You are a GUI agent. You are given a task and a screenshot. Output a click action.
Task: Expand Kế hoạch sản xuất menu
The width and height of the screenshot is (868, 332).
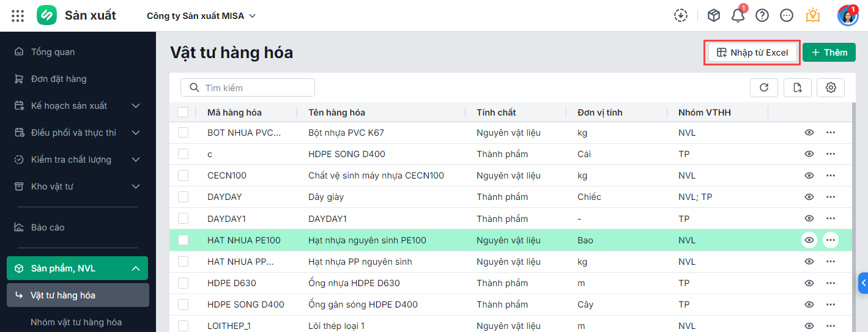136,106
